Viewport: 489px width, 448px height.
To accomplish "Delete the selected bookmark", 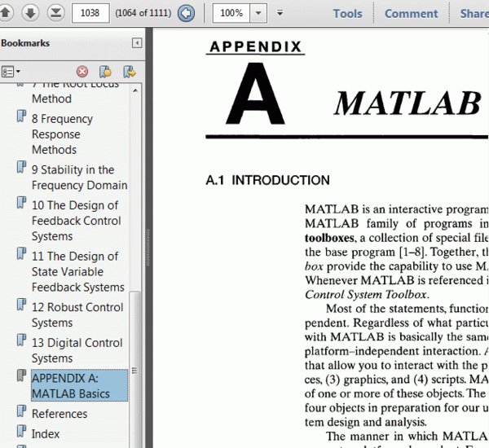I will (82, 72).
